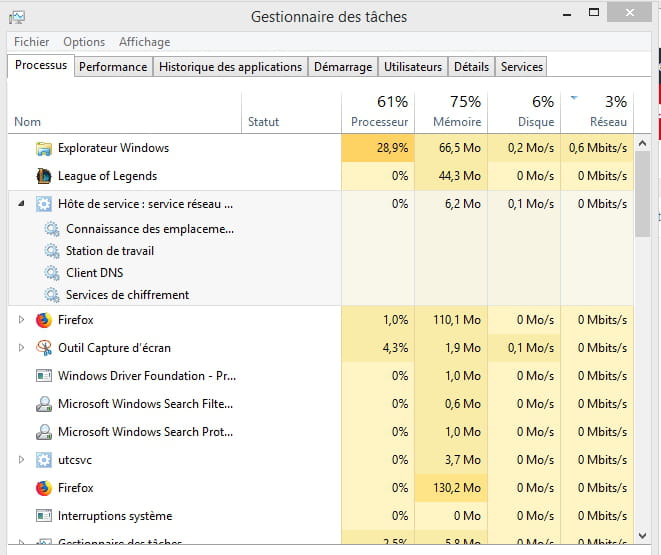Click the Explorateur Windows folder icon
Image resolution: width=661 pixels, height=555 pixels.
44,148
